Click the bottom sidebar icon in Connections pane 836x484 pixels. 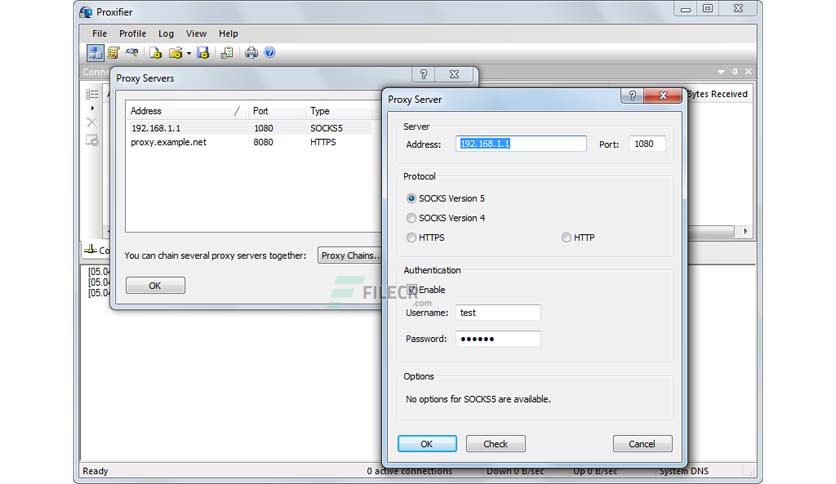pyautogui.click(x=92, y=140)
